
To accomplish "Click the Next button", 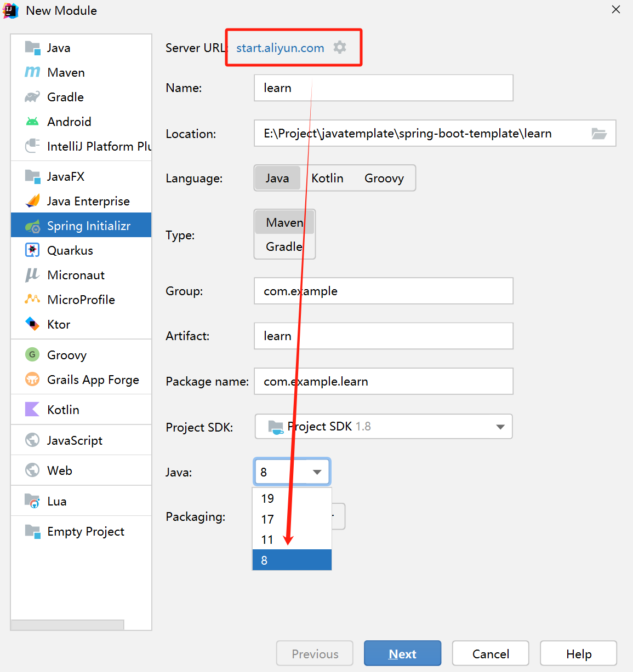I will pyautogui.click(x=402, y=653).
